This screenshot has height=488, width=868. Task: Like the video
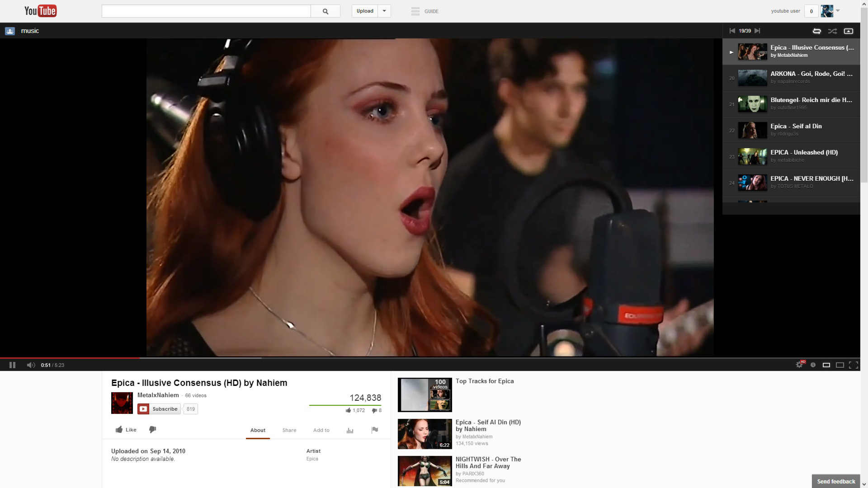pyautogui.click(x=125, y=429)
